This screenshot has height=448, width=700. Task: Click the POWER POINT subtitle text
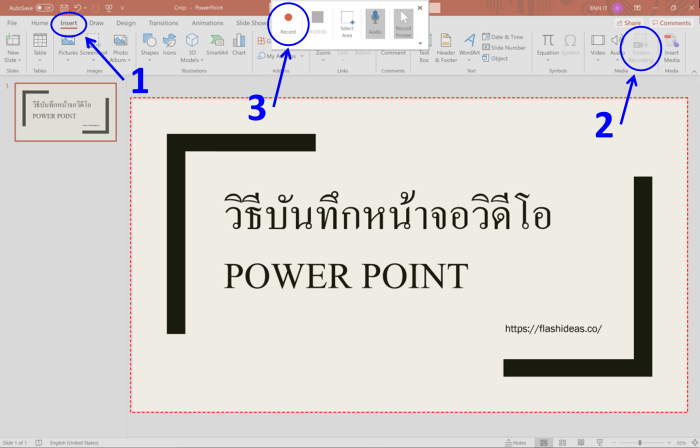pyautogui.click(x=346, y=276)
